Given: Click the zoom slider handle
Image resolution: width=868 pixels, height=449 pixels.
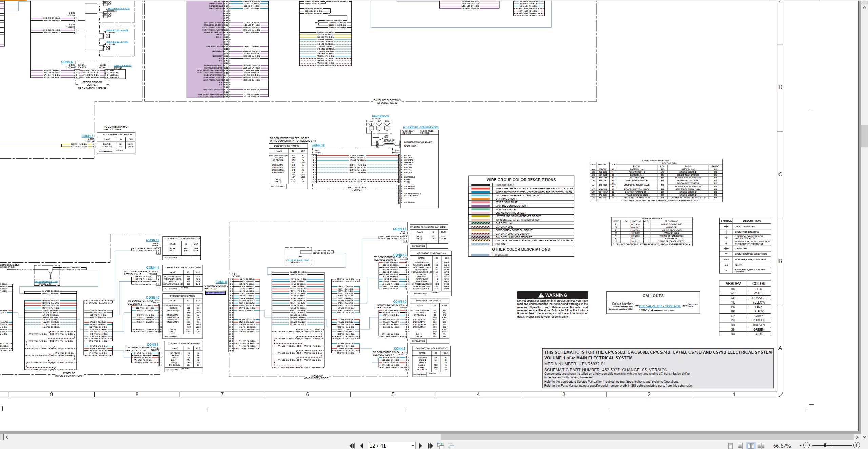Looking at the screenshot, I should [x=825, y=445].
